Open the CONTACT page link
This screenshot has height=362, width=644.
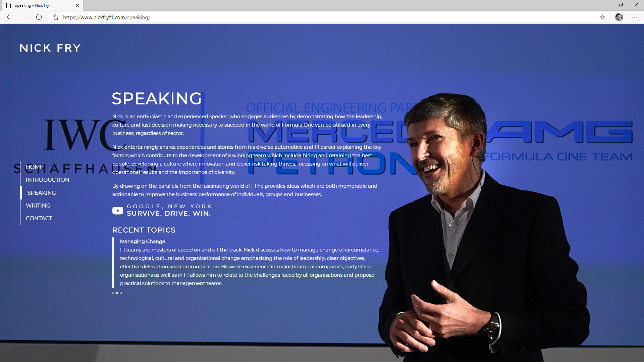coord(39,218)
